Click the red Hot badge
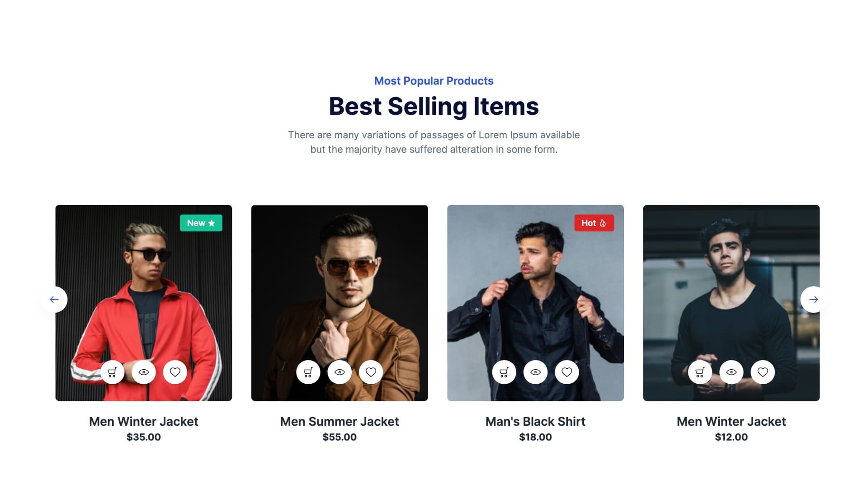 [594, 223]
